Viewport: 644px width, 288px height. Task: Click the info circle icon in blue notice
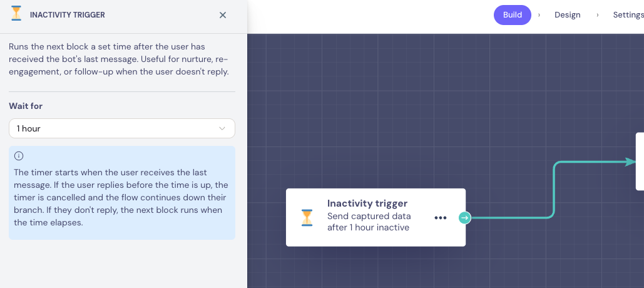point(19,156)
